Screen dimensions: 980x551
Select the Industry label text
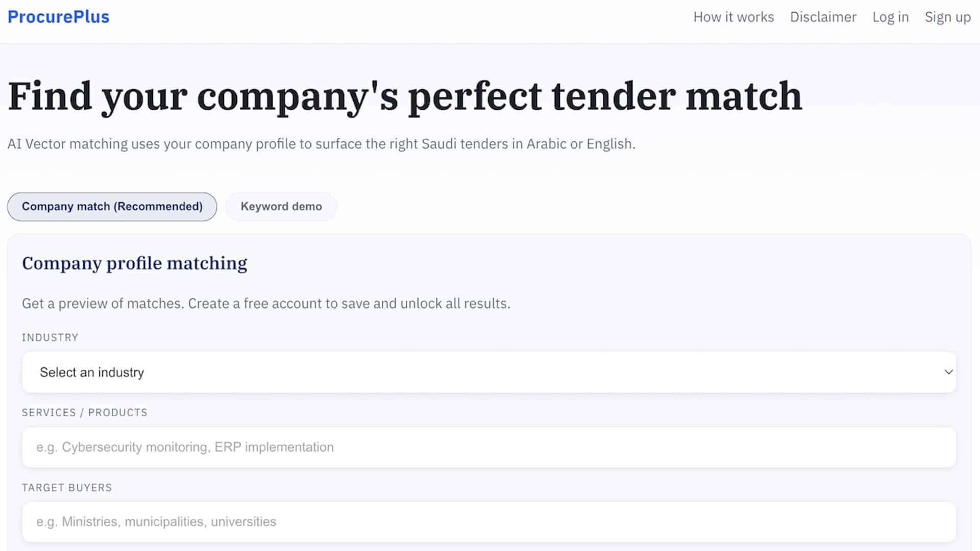click(50, 337)
